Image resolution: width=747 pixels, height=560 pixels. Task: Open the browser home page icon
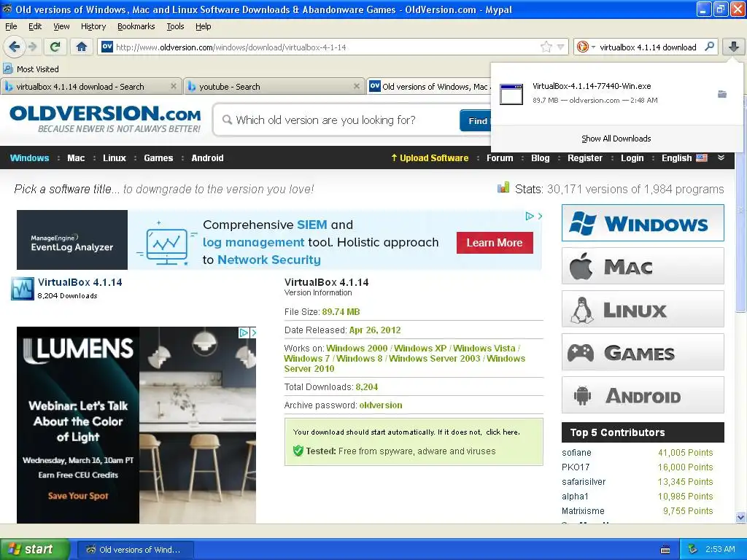click(x=82, y=47)
